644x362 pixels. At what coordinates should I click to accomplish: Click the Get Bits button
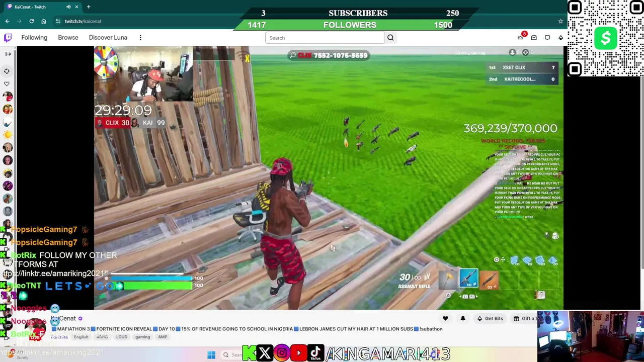click(x=490, y=318)
